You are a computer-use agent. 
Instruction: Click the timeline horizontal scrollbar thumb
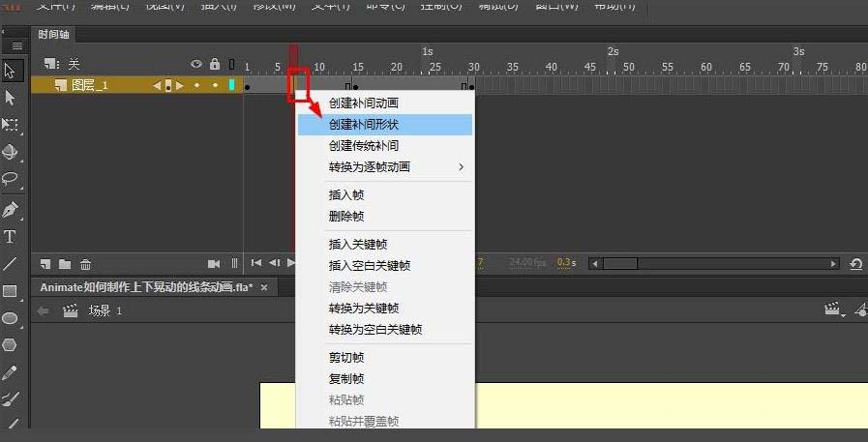click(x=620, y=263)
